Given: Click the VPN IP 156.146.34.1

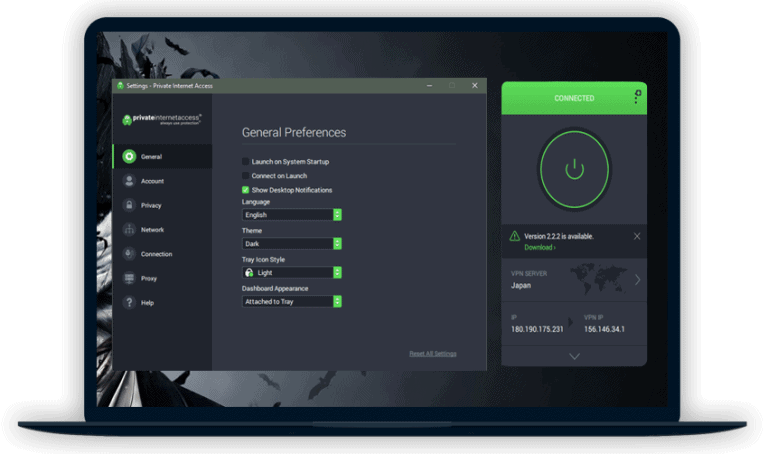Looking at the screenshot, I should click(604, 329).
